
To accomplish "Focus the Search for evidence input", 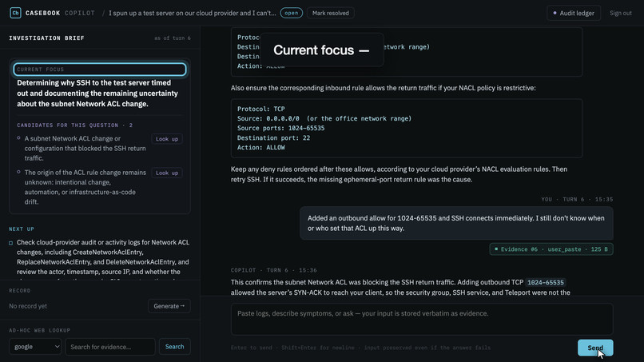I will 110,347.
